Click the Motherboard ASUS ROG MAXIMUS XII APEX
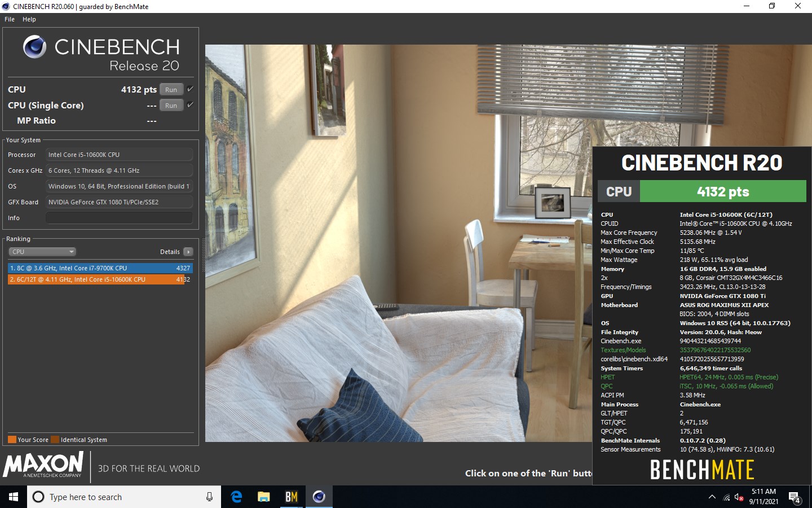 [724, 305]
